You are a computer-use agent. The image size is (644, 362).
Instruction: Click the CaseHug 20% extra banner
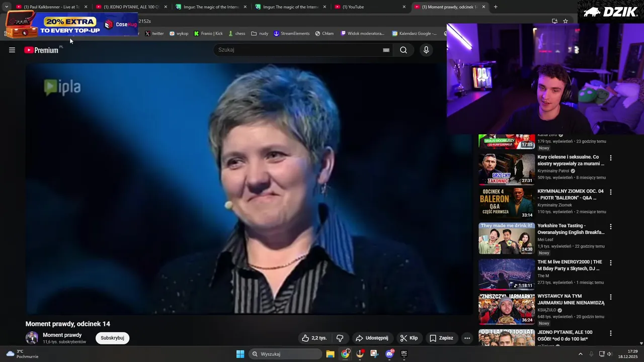point(72,25)
